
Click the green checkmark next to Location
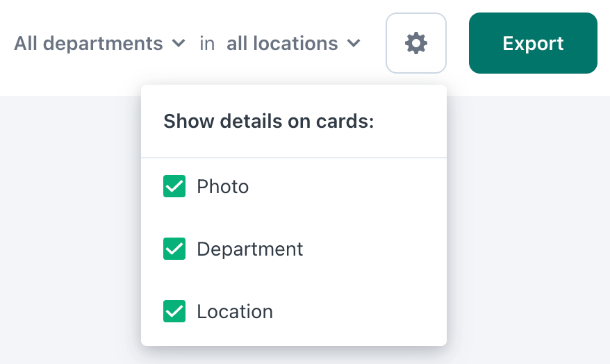(x=174, y=311)
